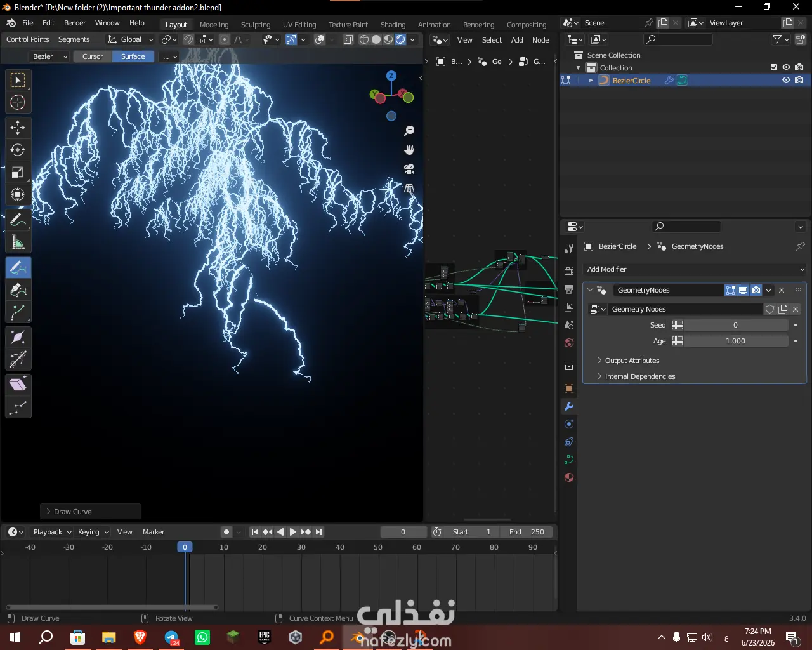
Task: Open the Render properties tab
Action: [x=569, y=271]
